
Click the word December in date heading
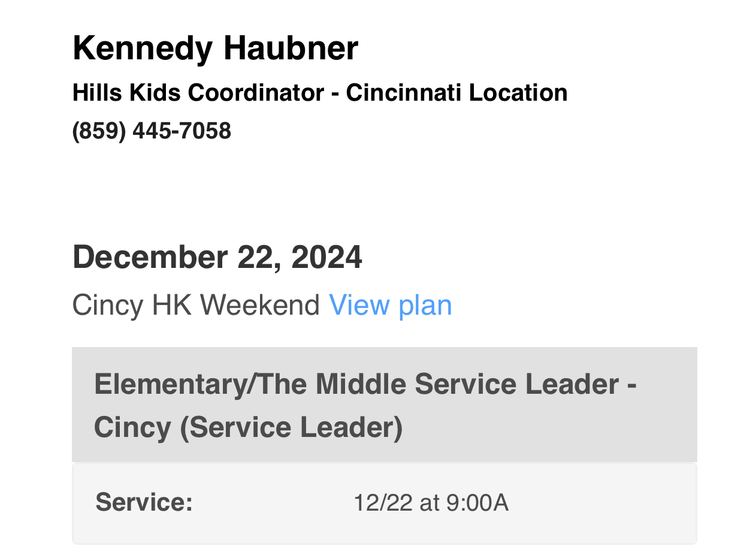pos(150,257)
